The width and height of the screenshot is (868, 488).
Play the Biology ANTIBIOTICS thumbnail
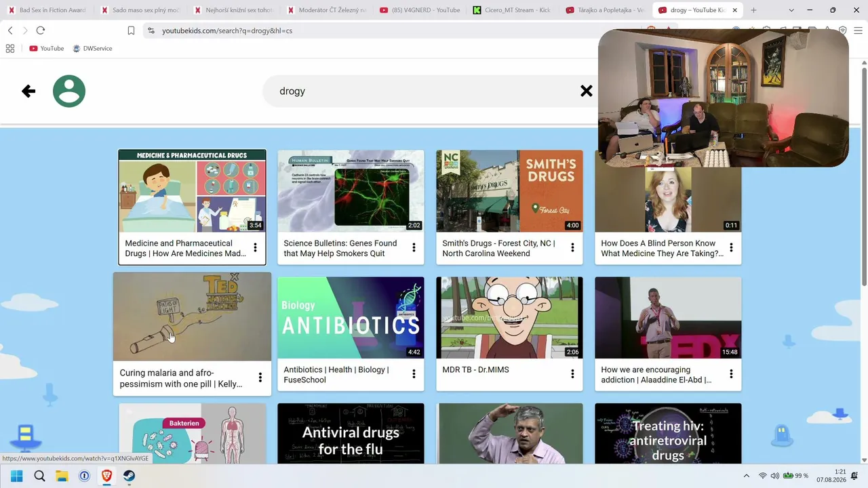click(x=351, y=318)
